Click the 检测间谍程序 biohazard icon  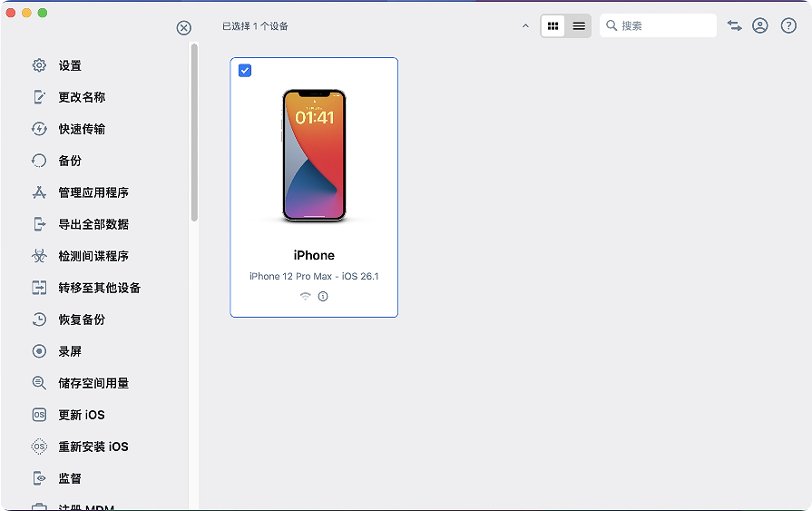coord(39,256)
